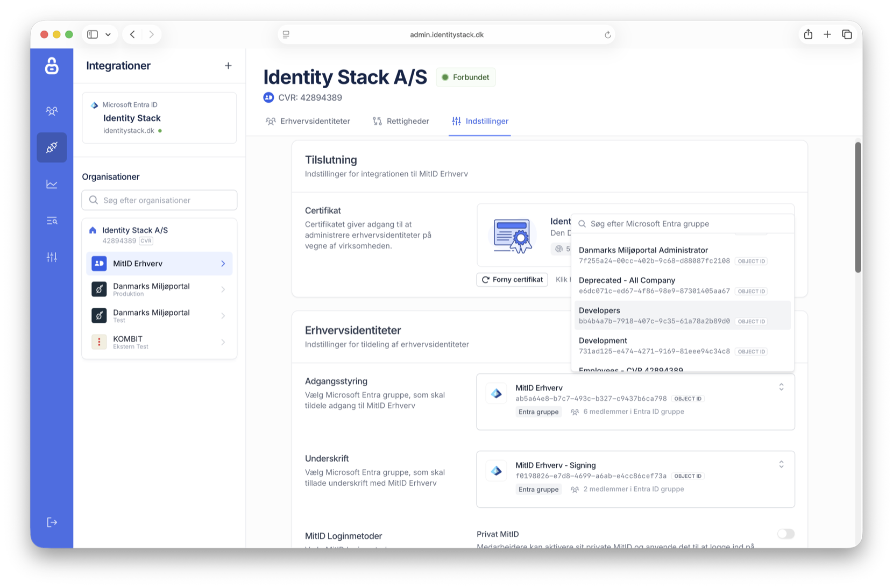Viewport: 893px width, 588px height.
Task: Select Identity Stack A/S organisation
Action: [x=159, y=235]
